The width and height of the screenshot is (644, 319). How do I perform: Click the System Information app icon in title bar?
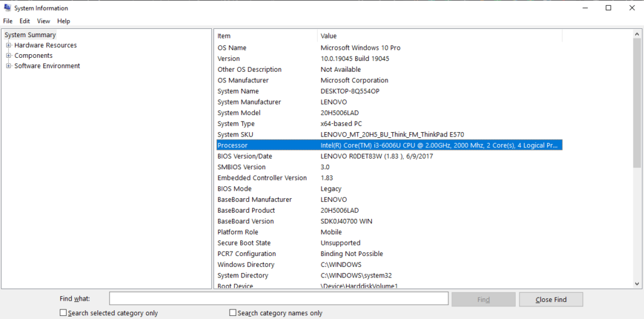pyautogui.click(x=8, y=8)
